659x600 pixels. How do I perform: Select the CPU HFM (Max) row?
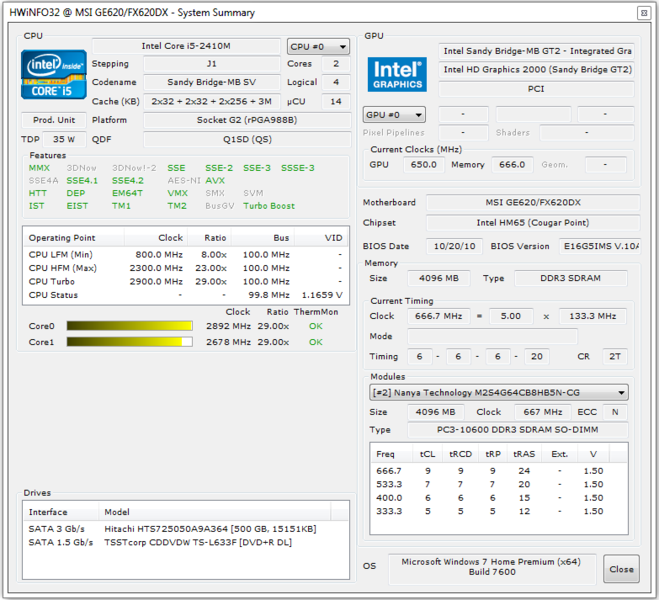pos(185,268)
